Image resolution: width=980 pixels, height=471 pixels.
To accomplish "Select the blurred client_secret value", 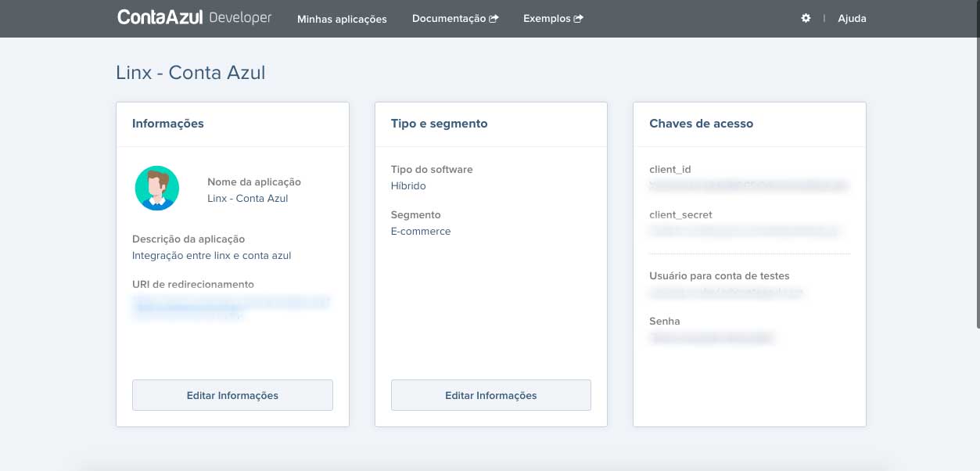I will pos(745,232).
